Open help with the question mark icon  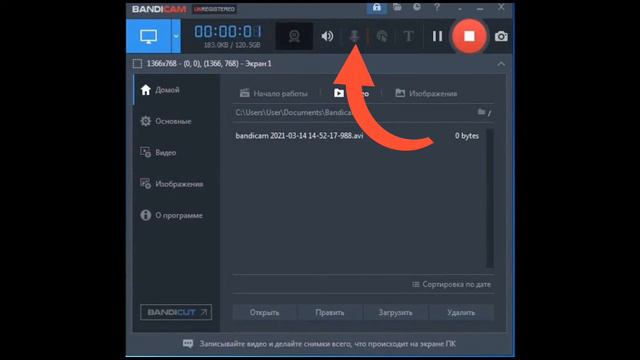pyautogui.click(x=437, y=7)
